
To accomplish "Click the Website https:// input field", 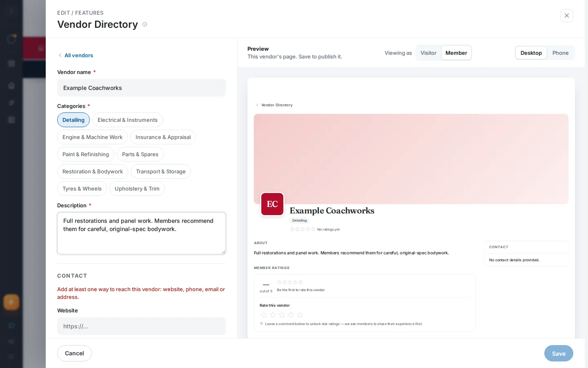I will pyautogui.click(x=141, y=326).
